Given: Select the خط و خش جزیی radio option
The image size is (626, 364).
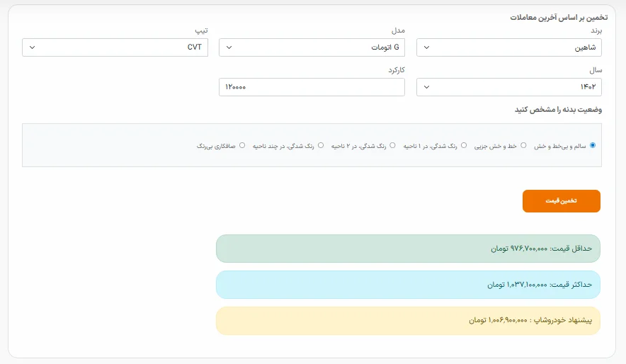Looking at the screenshot, I should click(x=523, y=145).
